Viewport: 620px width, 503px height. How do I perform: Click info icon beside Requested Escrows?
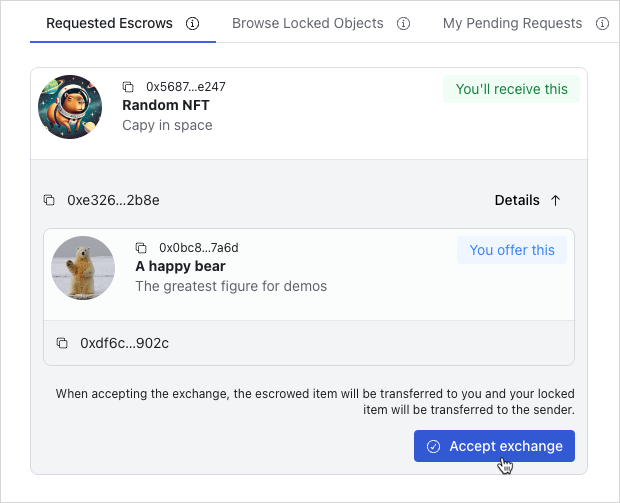193,23
